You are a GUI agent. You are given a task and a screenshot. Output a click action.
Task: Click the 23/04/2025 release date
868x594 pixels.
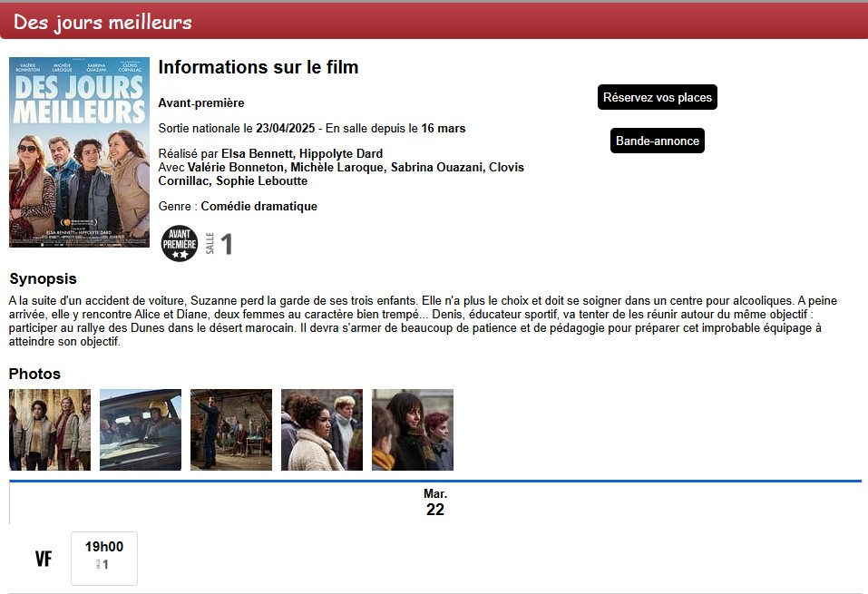285,128
